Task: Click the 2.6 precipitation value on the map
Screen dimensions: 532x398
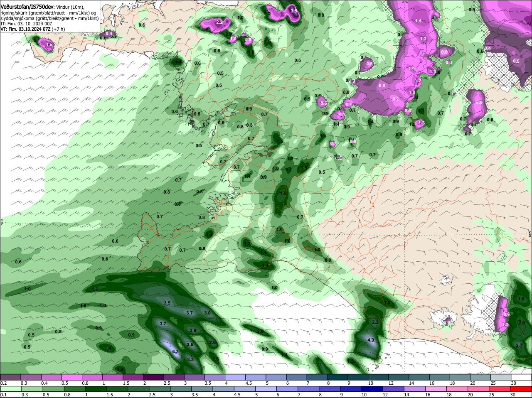Action: [x=212, y=342]
